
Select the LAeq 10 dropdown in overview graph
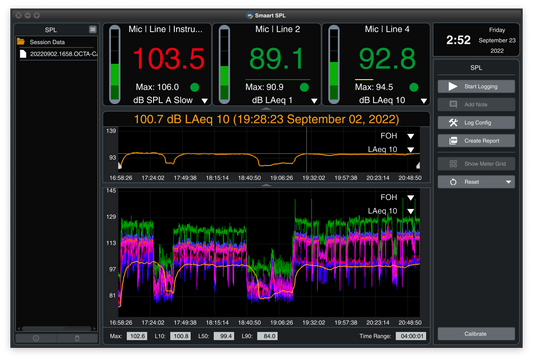411,150
